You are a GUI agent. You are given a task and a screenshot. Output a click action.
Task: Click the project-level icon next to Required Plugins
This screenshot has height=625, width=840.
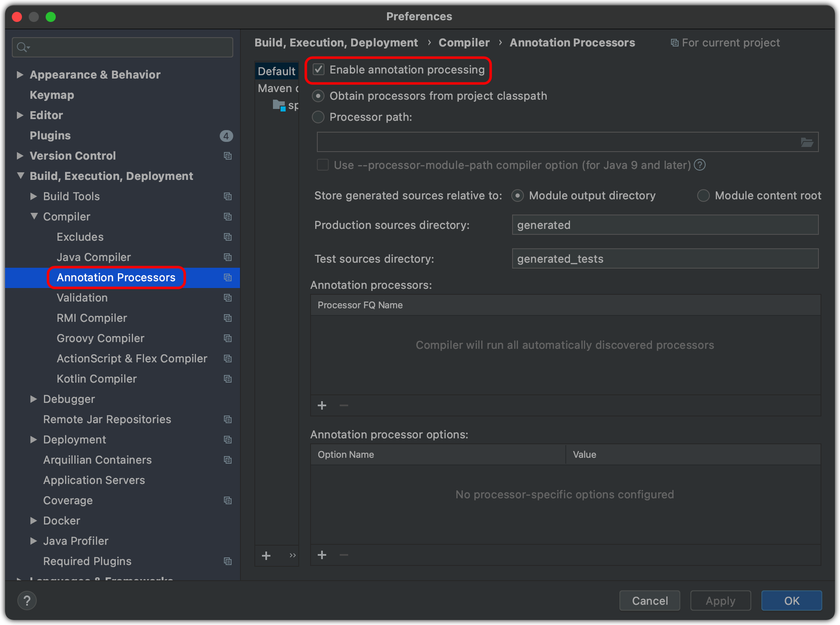coord(228,561)
